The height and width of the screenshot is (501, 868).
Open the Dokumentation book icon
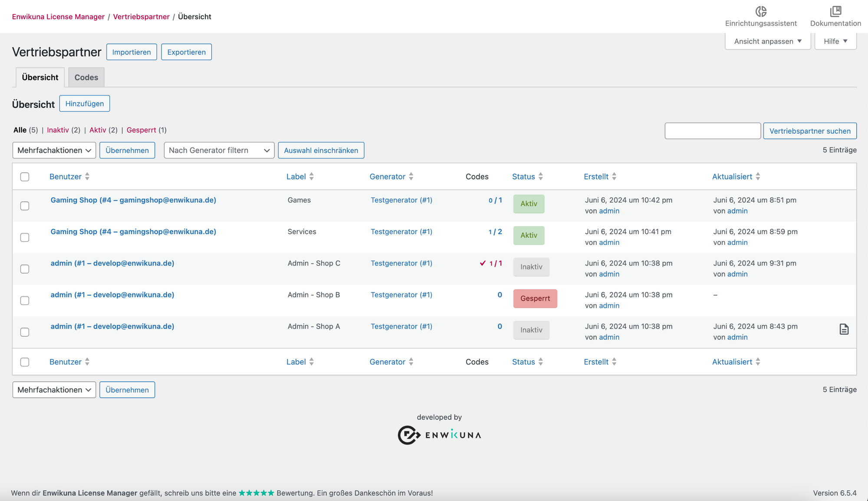point(835,11)
